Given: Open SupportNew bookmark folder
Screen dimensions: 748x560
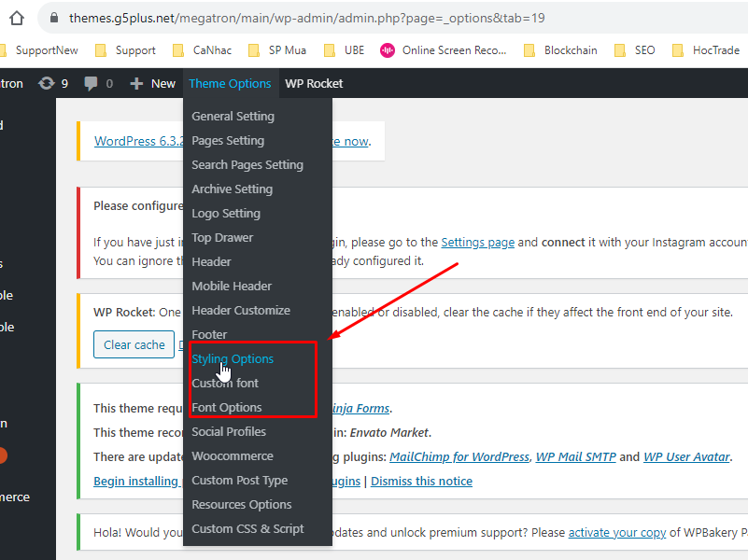Looking at the screenshot, I should tap(39, 50).
